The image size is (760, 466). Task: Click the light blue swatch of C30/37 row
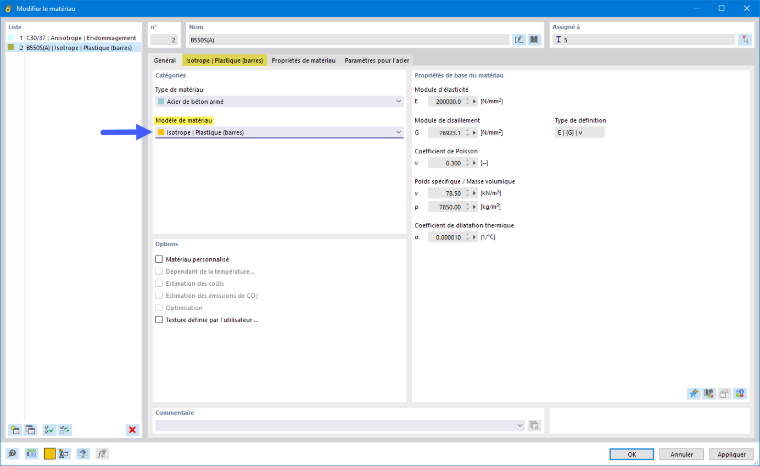[x=11, y=37]
